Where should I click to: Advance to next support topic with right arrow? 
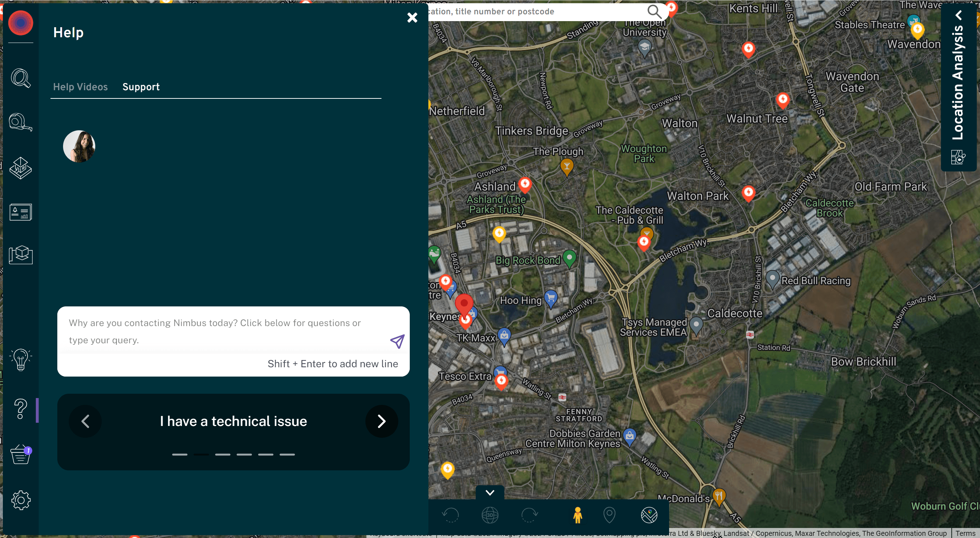tap(381, 421)
